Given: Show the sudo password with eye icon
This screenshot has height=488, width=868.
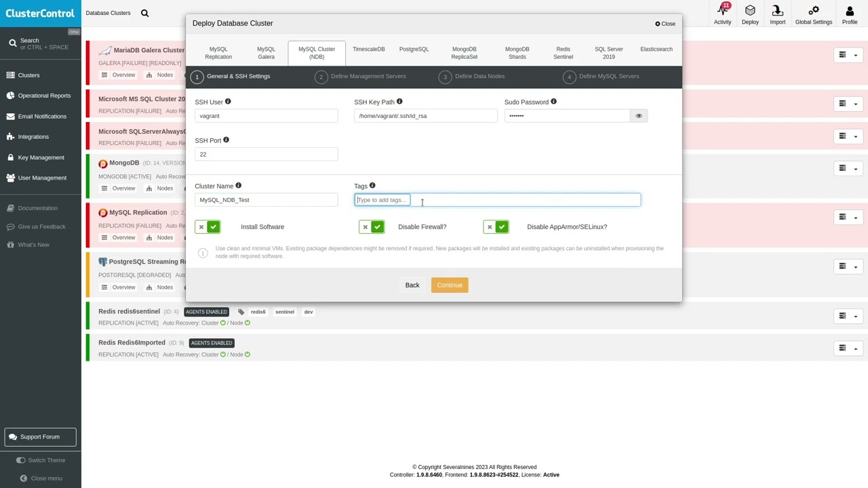Looking at the screenshot, I should point(639,116).
